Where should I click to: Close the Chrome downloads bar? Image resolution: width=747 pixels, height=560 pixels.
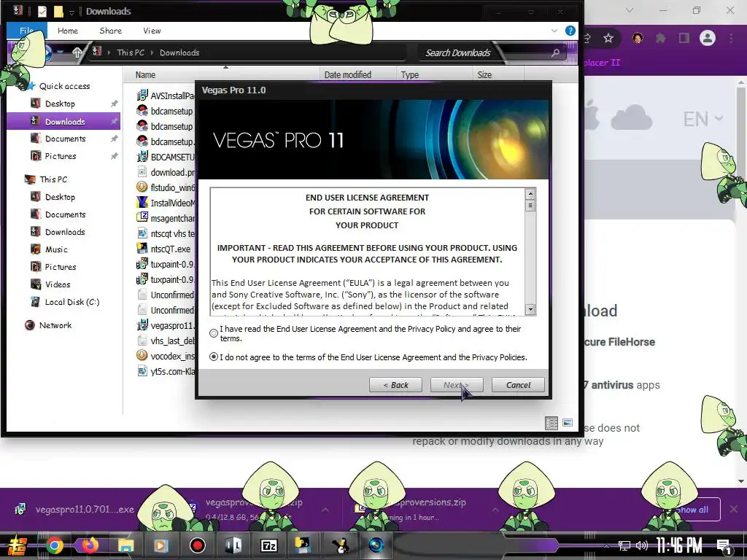[x=734, y=509]
